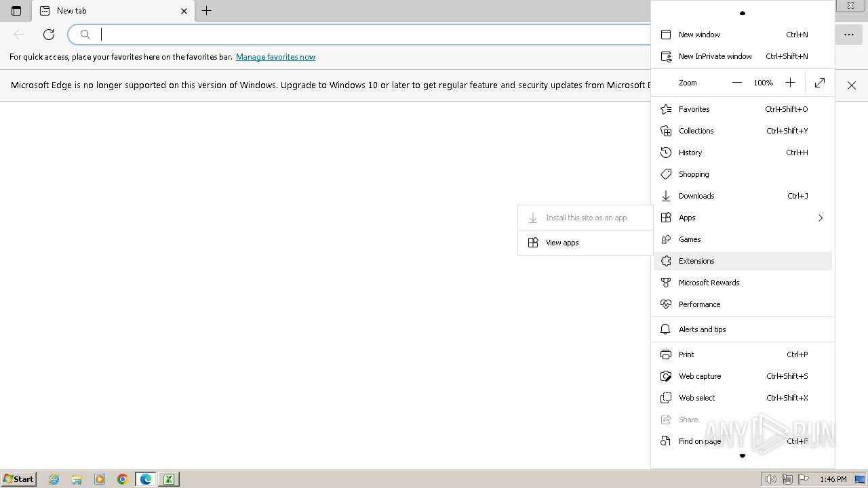Open Downloads from the menu
This screenshot has width=868, height=488.
(743, 196)
